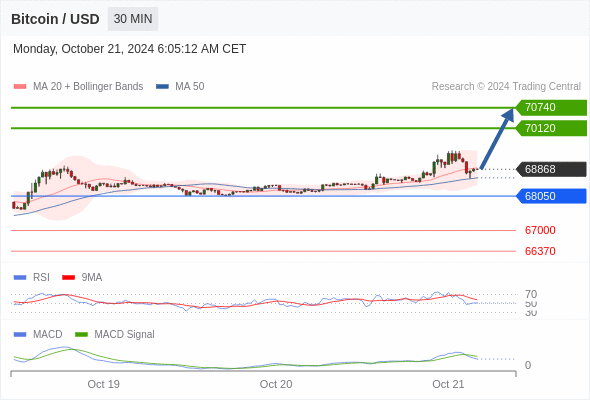Click the Oct 20 date axis label
Image resolution: width=590 pixels, height=400 pixels.
click(x=276, y=384)
